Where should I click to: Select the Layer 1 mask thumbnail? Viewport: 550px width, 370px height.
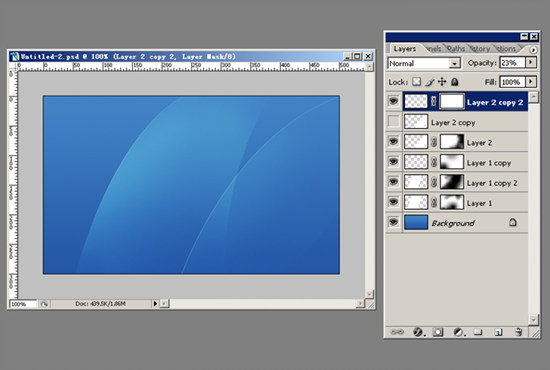coord(452,202)
